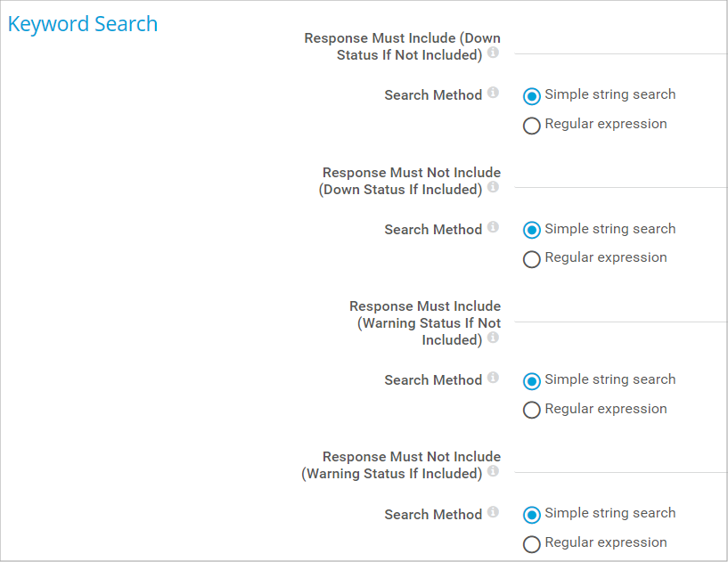Choose Regular expression for Must Not Include Down

(532, 259)
